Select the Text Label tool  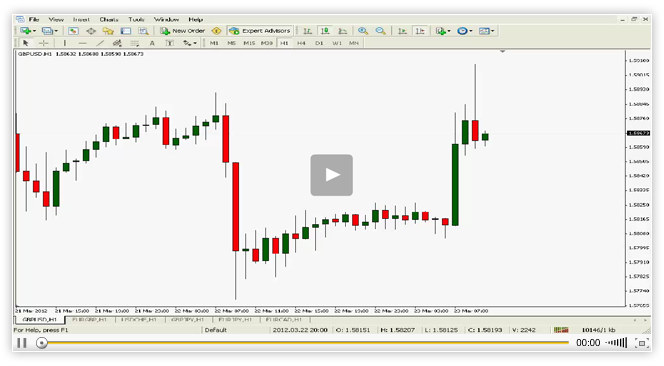coord(169,43)
